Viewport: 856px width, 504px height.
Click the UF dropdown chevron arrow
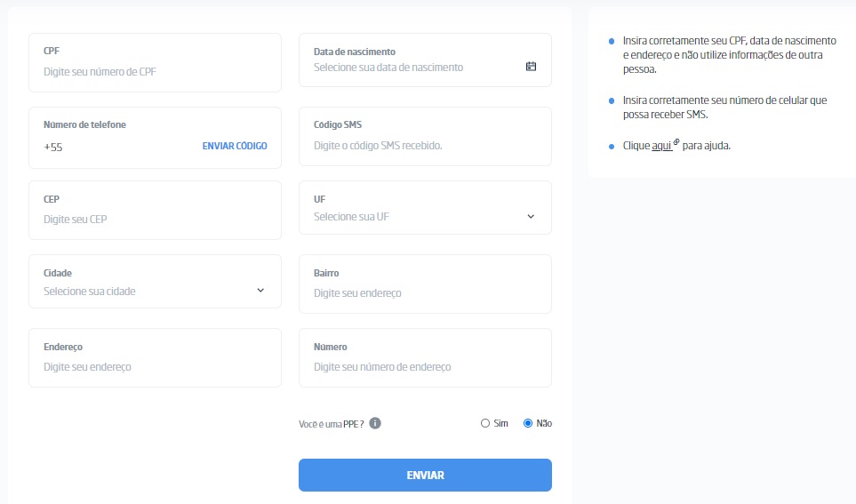pos(531,217)
